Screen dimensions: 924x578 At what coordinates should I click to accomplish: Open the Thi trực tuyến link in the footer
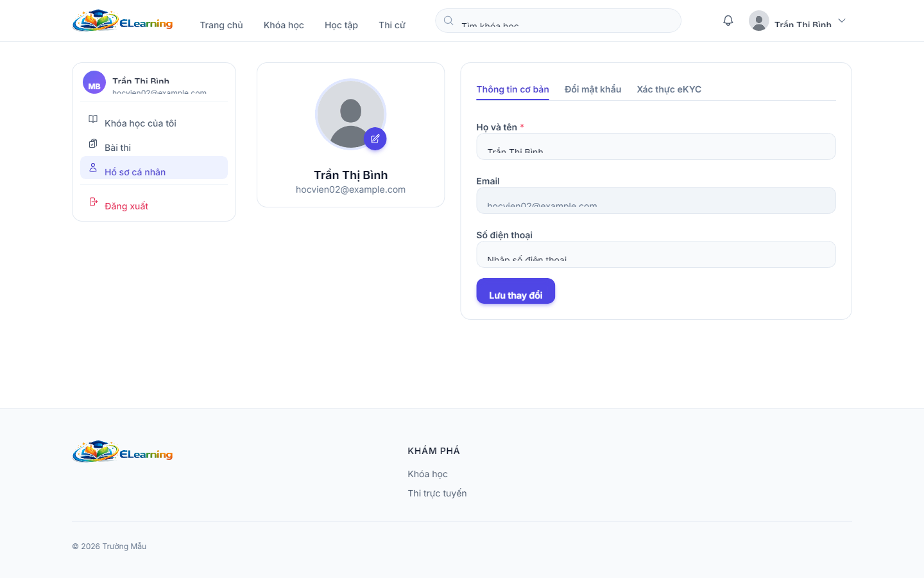437,493
